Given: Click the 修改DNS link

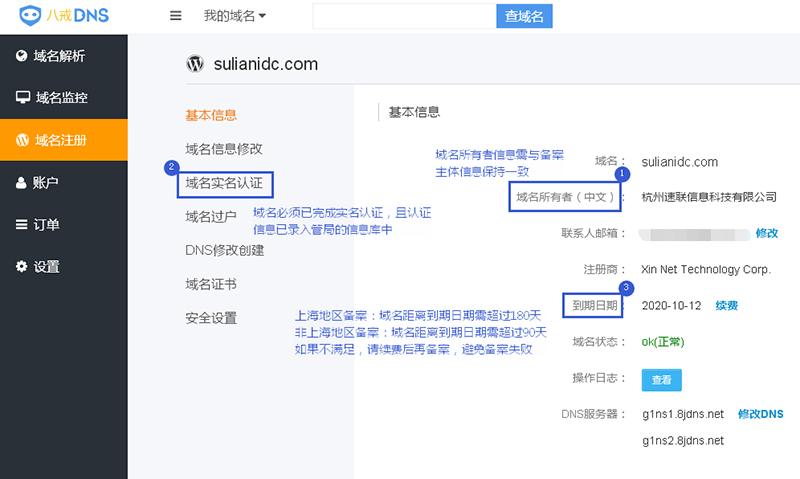Looking at the screenshot, I should coord(760,414).
